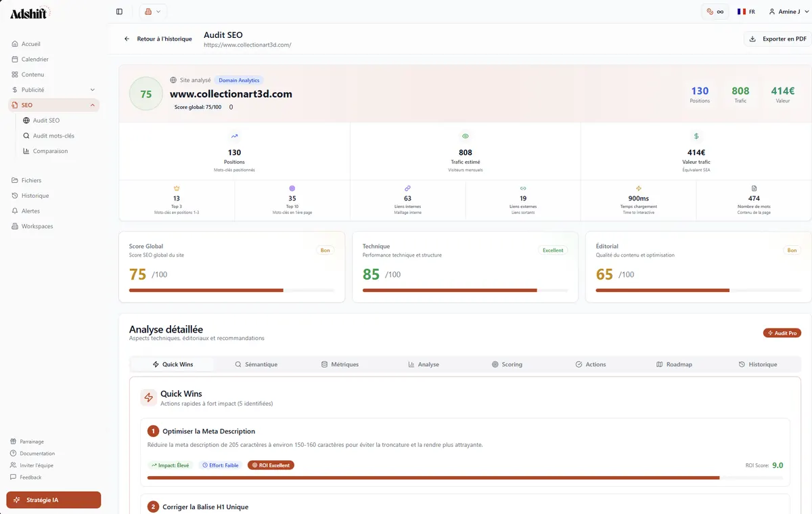Click the Retour à l'historique text

tap(164, 39)
